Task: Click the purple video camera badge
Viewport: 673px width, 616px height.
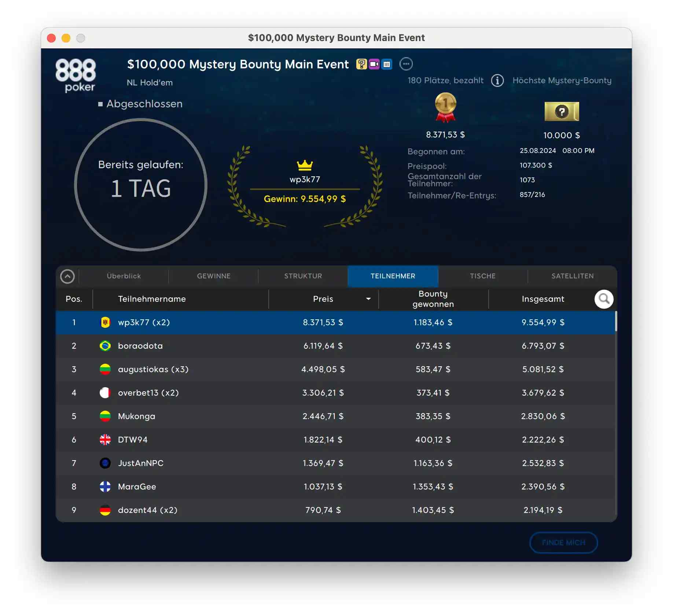Action: tap(374, 64)
